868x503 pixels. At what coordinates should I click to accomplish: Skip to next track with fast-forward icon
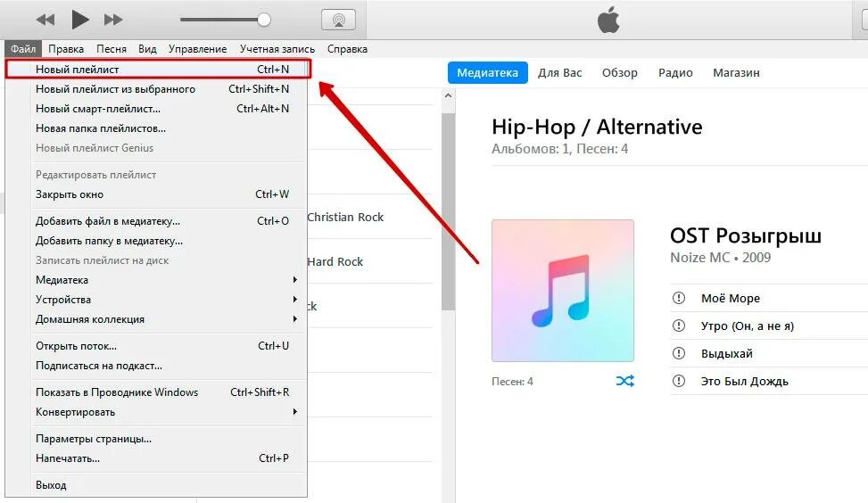(x=113, y=20)
